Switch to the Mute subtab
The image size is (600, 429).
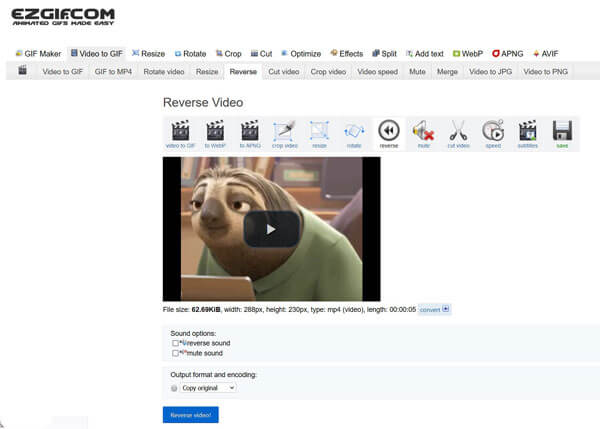417,72
